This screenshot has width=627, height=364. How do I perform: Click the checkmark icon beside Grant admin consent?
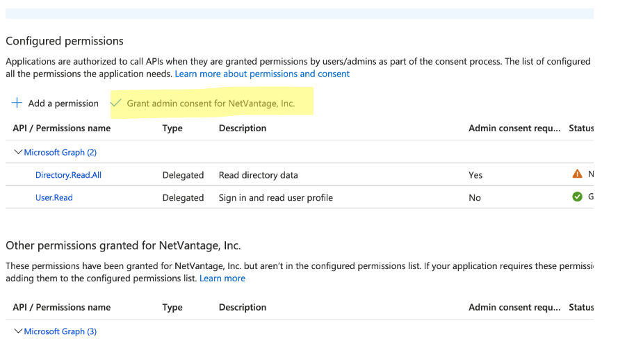pyautogui.click(x=116, y=104)
